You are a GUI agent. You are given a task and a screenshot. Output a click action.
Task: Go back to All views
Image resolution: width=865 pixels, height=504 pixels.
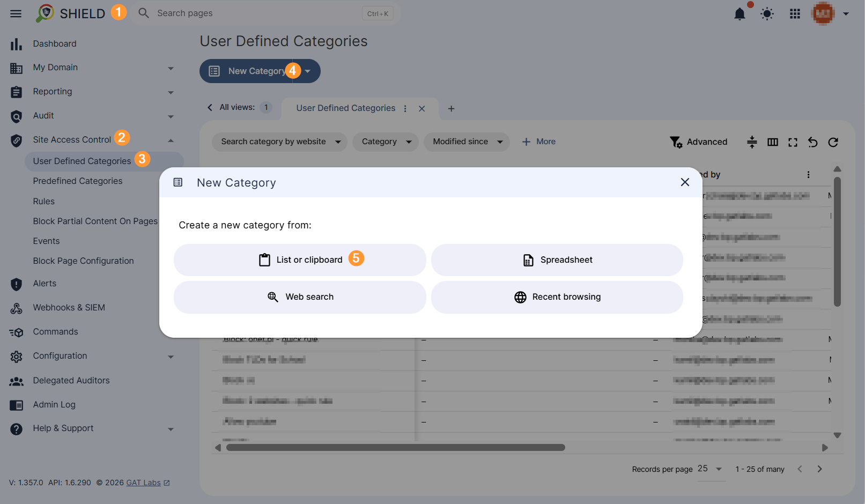tap(231, 107)
